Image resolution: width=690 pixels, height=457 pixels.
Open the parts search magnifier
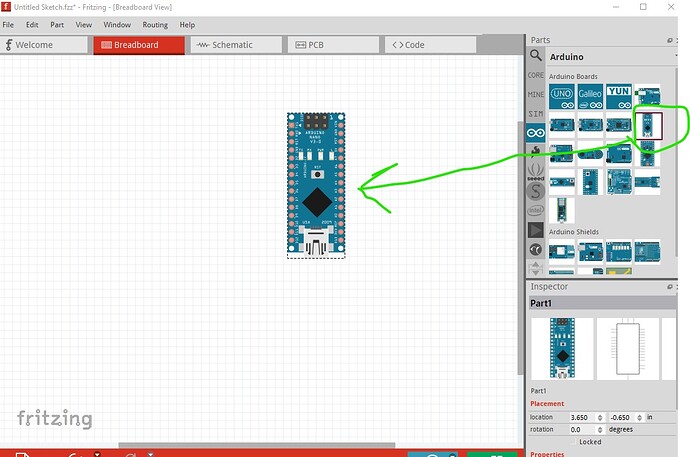point(536,56)
